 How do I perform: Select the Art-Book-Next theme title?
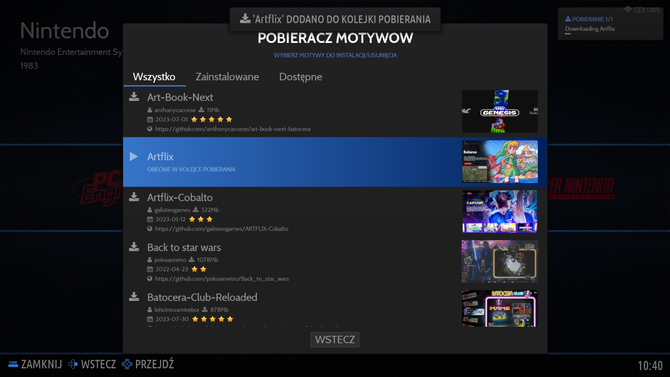click(x=180, y=97)
